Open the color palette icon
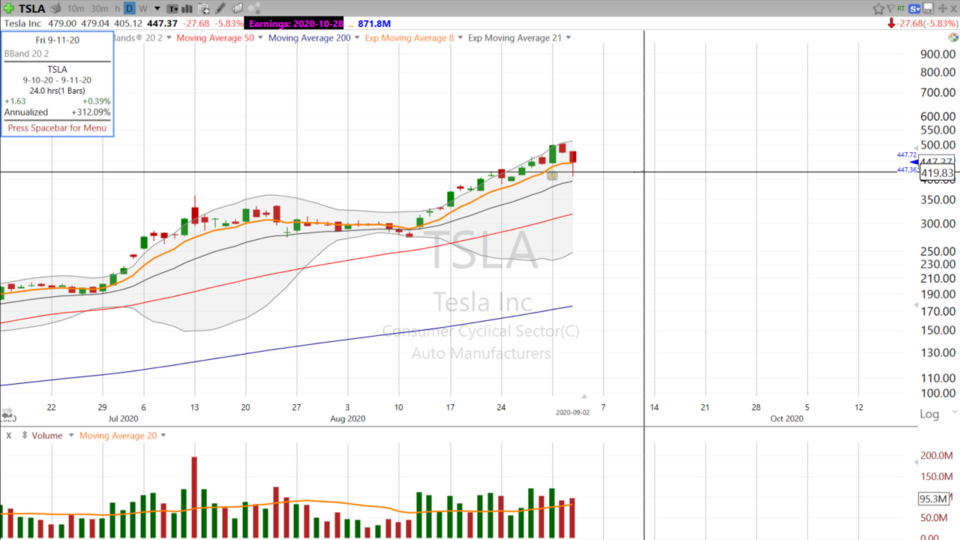 click(951, 37)
